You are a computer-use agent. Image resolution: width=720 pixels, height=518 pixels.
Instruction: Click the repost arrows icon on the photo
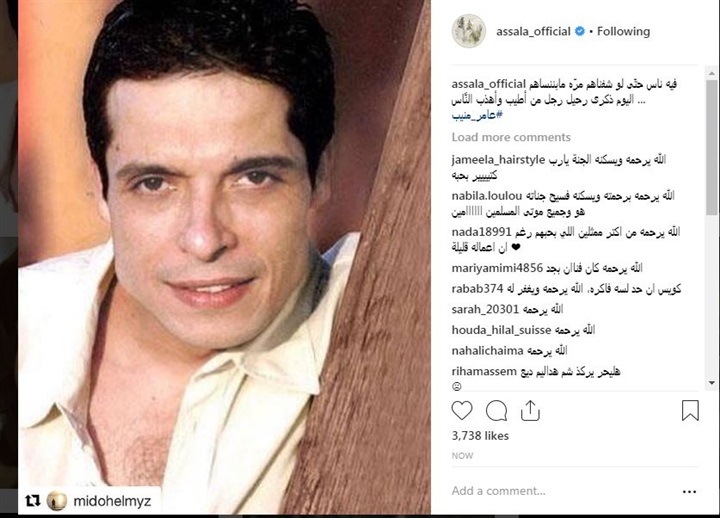(x=33, y=501)
